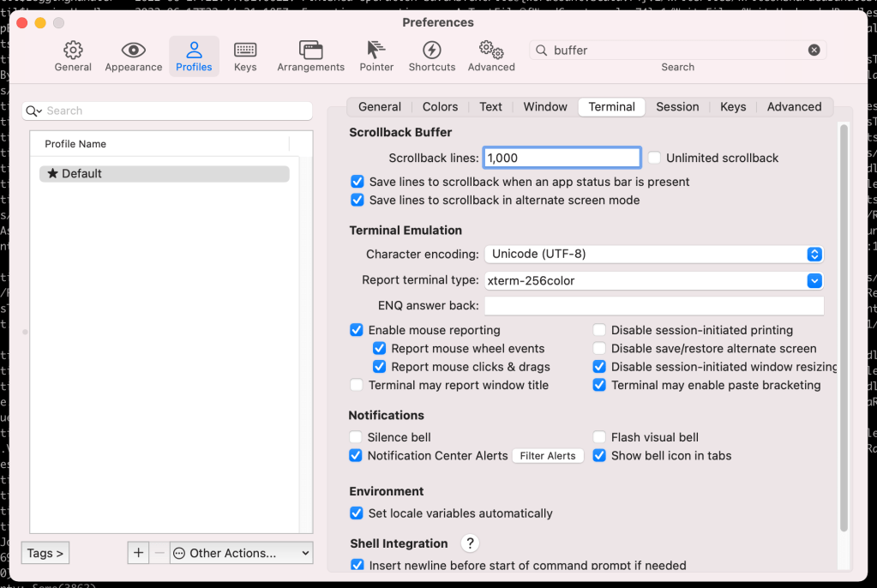This screenshot has height=588, width=877.
Task: Toggle Silence bell checkbox
Action: 356,437
